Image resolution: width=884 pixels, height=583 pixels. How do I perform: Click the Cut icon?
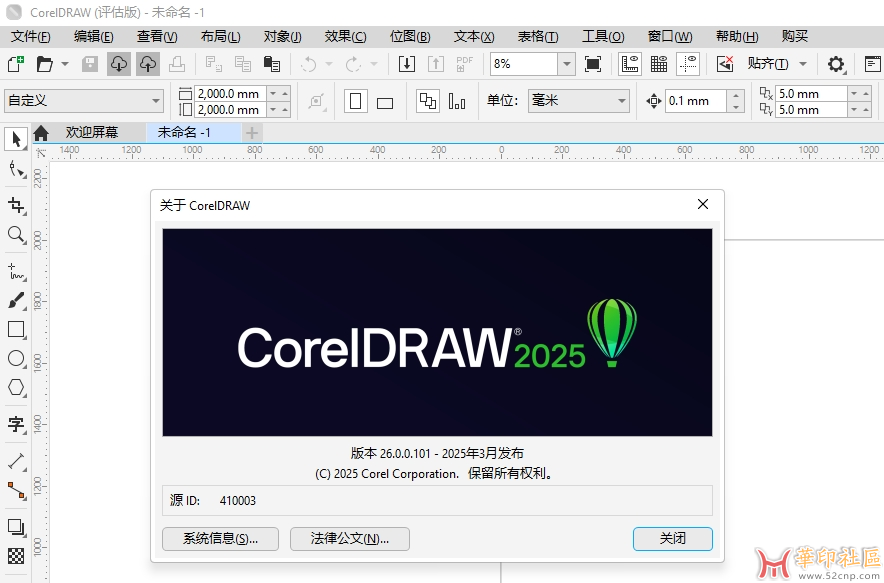point(214,64)
